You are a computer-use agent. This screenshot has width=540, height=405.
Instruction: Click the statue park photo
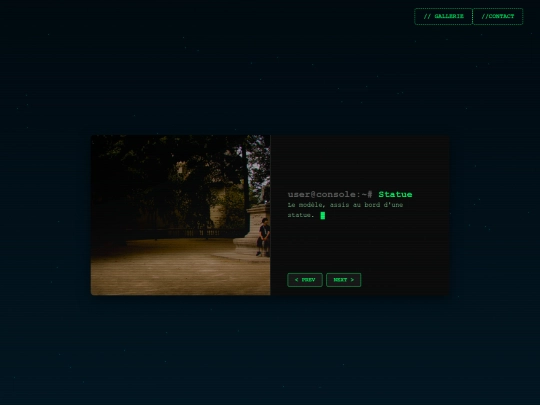point(180,215)
